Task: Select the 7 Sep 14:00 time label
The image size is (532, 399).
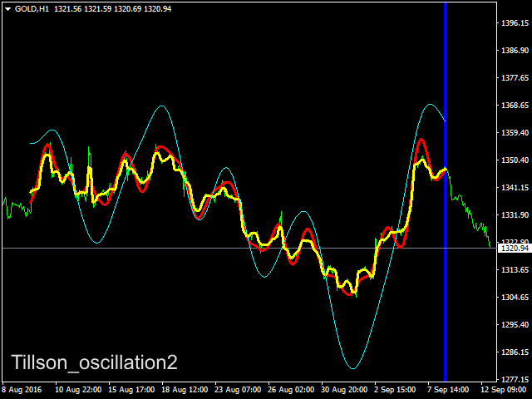Action: [448, 390]
